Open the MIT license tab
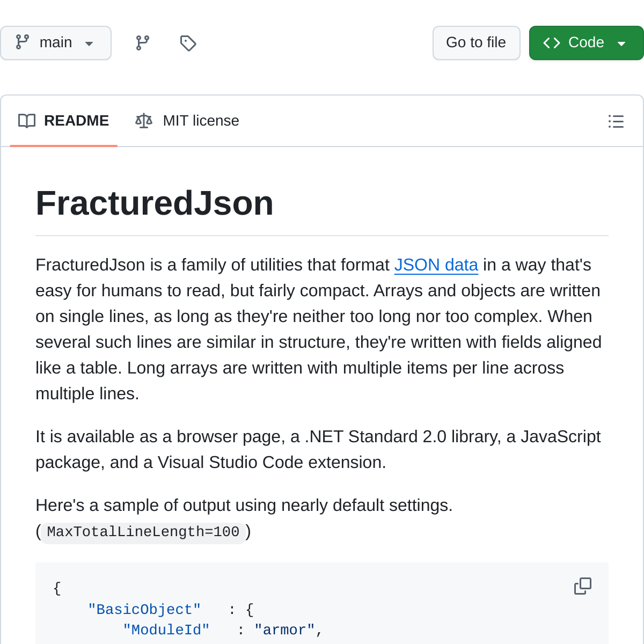The image size is (644, 644). click(x=201, y=121)
